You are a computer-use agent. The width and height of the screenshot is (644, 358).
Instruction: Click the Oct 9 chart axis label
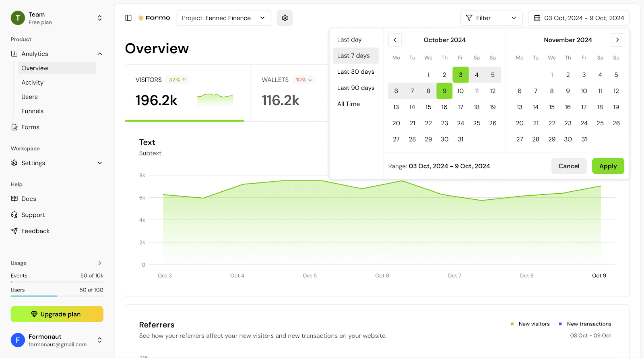pyautogui.click(x=599, y=275)
